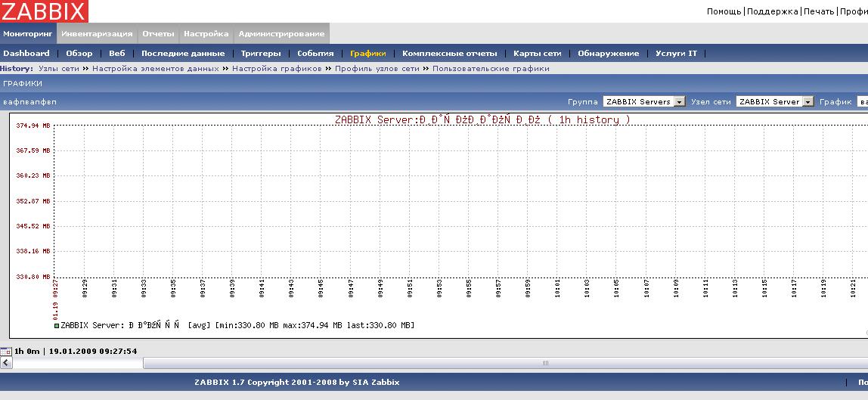Click the 345.52 MB axis label
This screenshot has width=868, height=400.
(33, 226)
